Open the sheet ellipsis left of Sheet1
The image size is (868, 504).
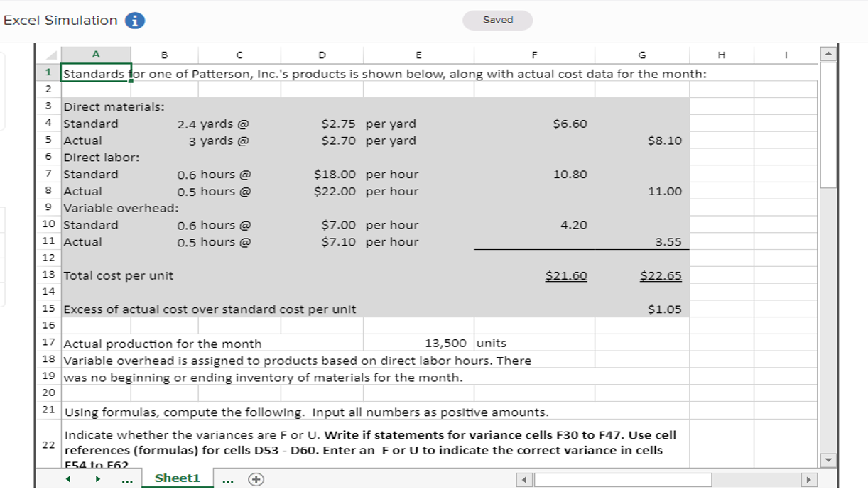pyautogui.click(x=126, y=480)
